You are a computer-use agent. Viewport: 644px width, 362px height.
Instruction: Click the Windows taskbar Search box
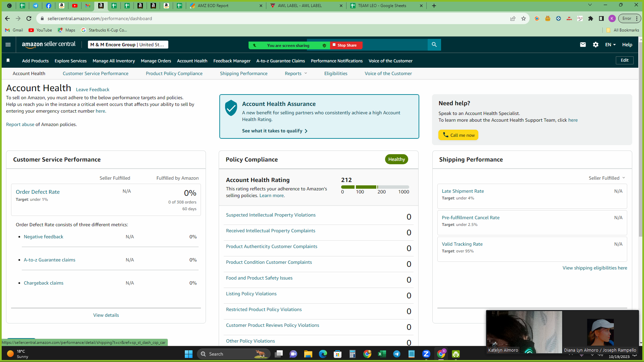(234, 354)
